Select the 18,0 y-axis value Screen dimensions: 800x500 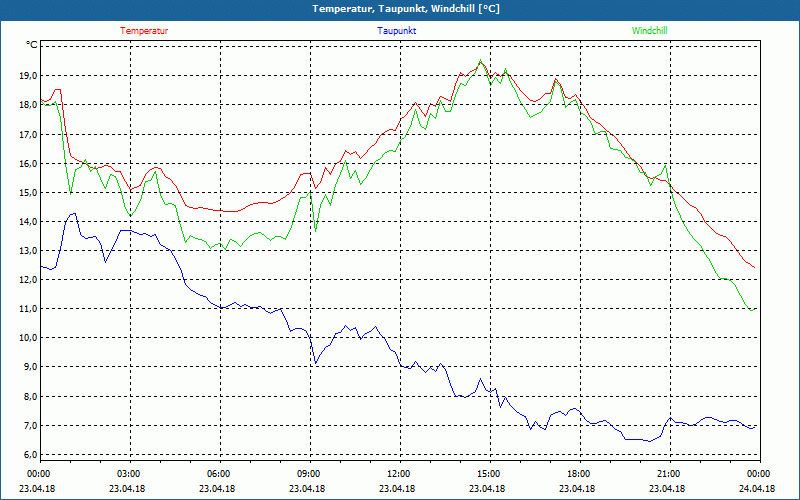tap(29, 105)
